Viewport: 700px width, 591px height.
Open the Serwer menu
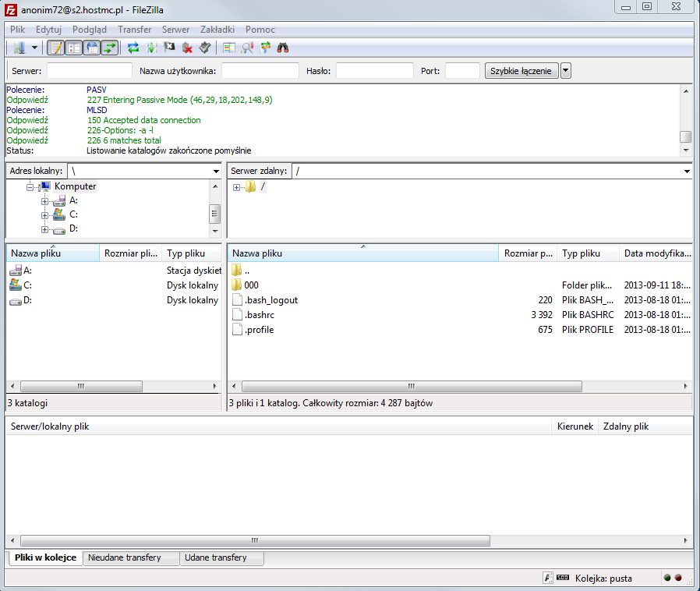(175, 30)
